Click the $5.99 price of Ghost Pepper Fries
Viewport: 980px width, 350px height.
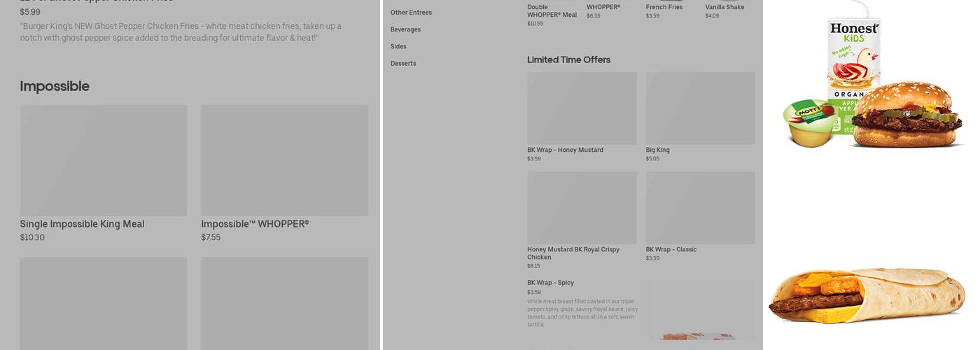tap(30, 12)
